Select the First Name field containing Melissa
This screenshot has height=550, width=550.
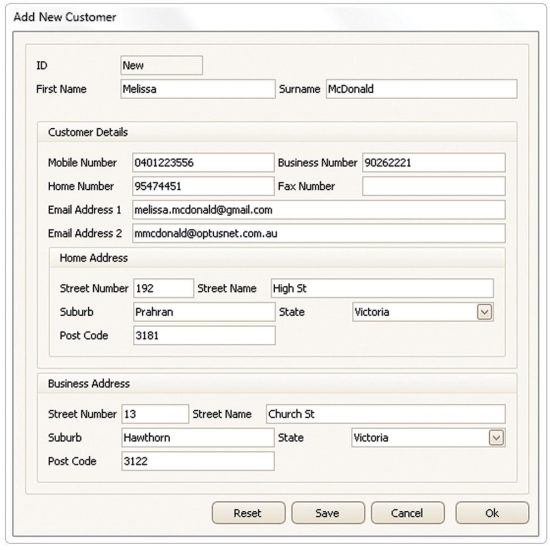(x=198, y=89)
